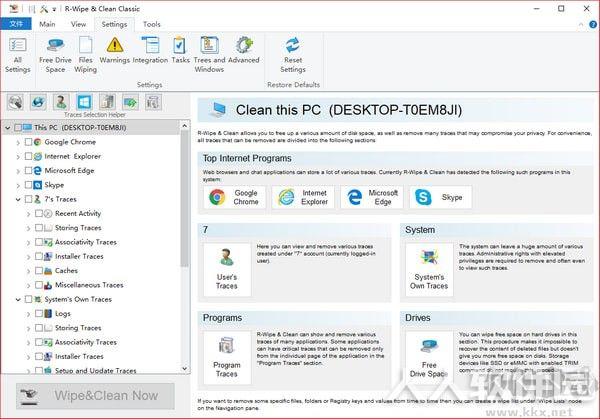Select the fifth Traces Selection Helper icon
Screen dimensions: 600x419
[x=107, y=102]
